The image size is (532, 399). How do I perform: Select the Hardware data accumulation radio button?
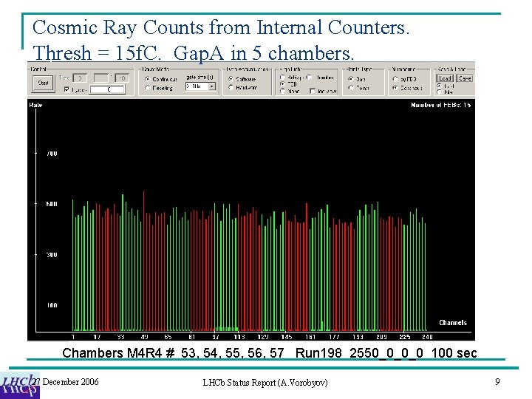pos(231,87)
